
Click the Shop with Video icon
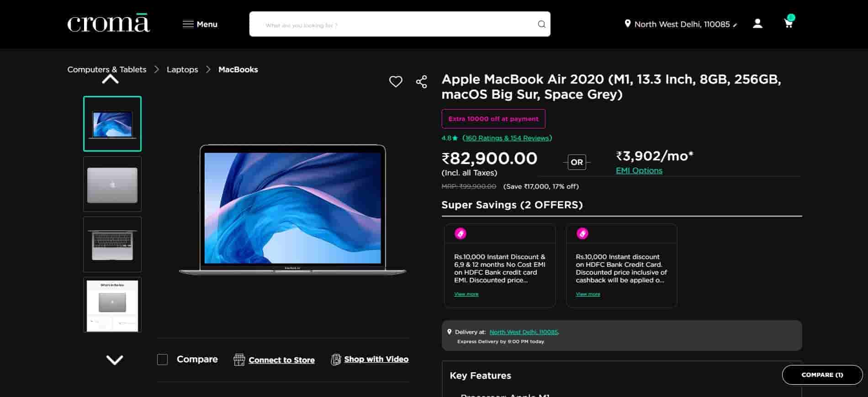click(336, 360)
